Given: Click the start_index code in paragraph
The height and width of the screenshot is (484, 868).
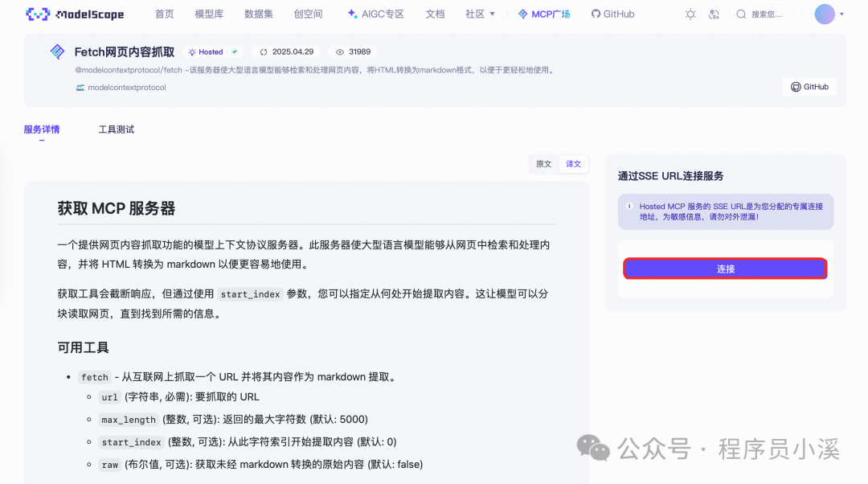Looking at the screenshot, I should [x=250, y=294].
